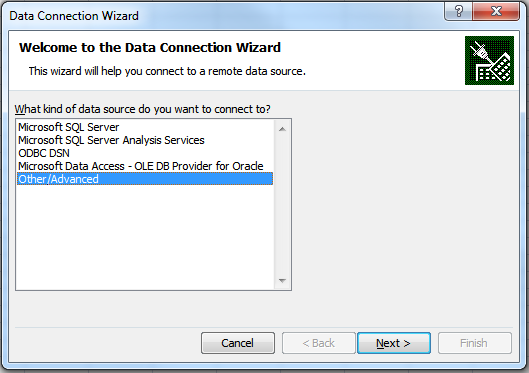
Task: Close the Data Connection Wizard dialog
Action: tap(496, 11)
